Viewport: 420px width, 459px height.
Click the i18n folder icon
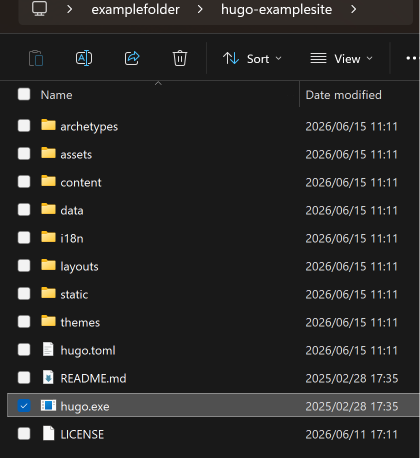coord(48,237)
